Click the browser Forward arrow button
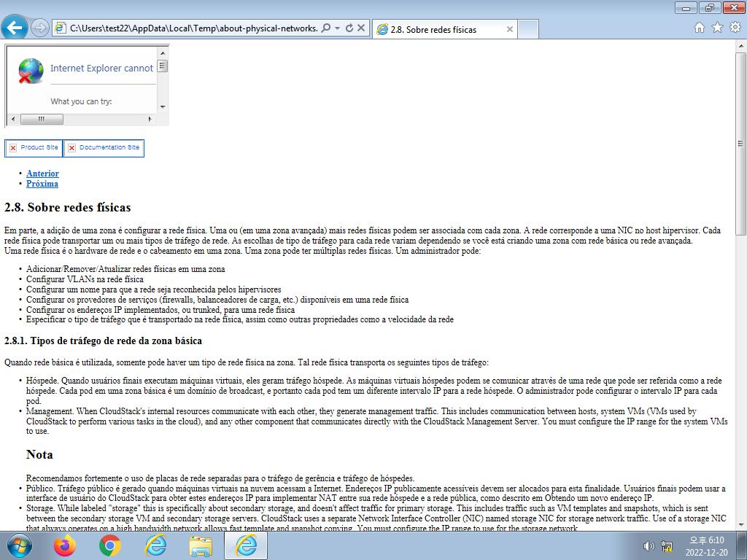Viewport: 747px width, 560px height. (x=39, y=28)
